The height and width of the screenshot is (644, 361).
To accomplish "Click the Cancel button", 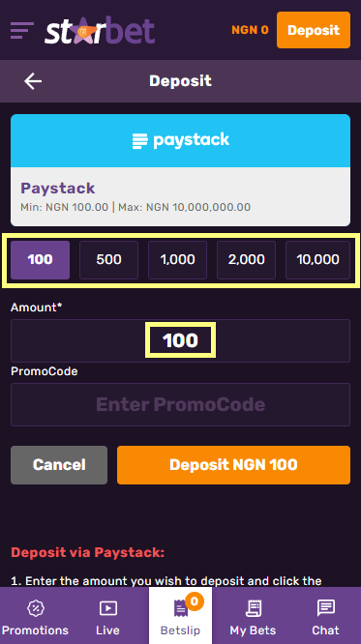I will [x=59, y=465].
